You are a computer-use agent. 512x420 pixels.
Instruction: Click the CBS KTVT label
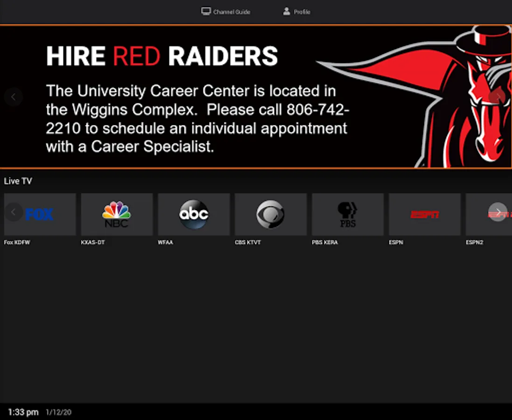[x=248, y=242]
